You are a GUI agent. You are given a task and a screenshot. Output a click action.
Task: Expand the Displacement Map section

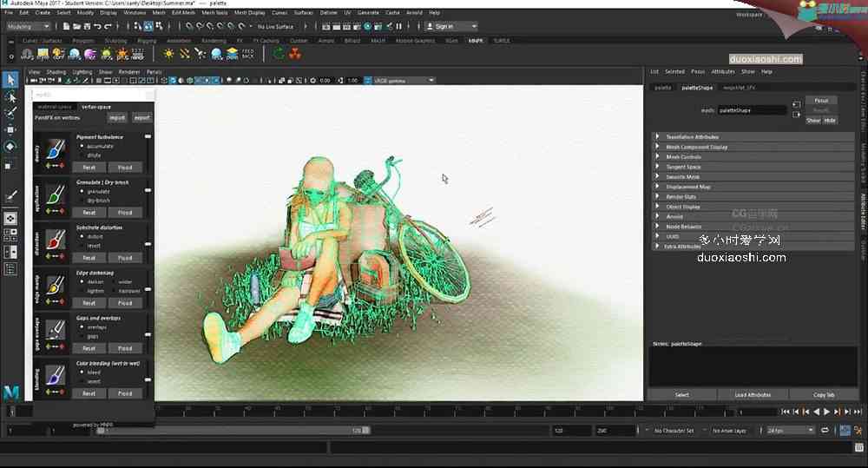[x=753, y=187]
